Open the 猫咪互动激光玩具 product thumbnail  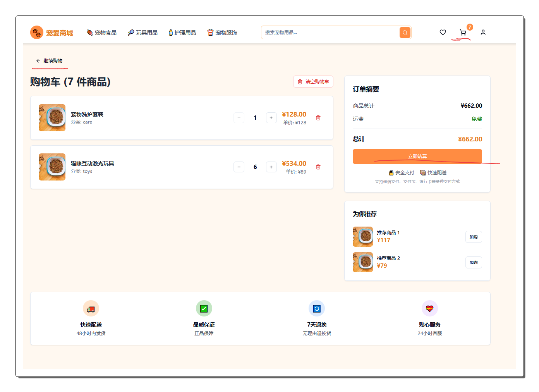(52, 167)
